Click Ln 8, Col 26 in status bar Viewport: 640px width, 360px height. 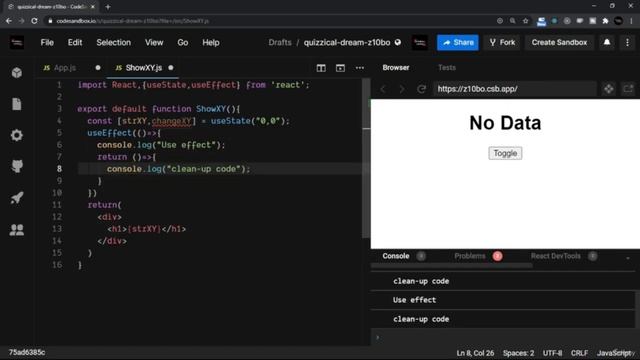475,353
